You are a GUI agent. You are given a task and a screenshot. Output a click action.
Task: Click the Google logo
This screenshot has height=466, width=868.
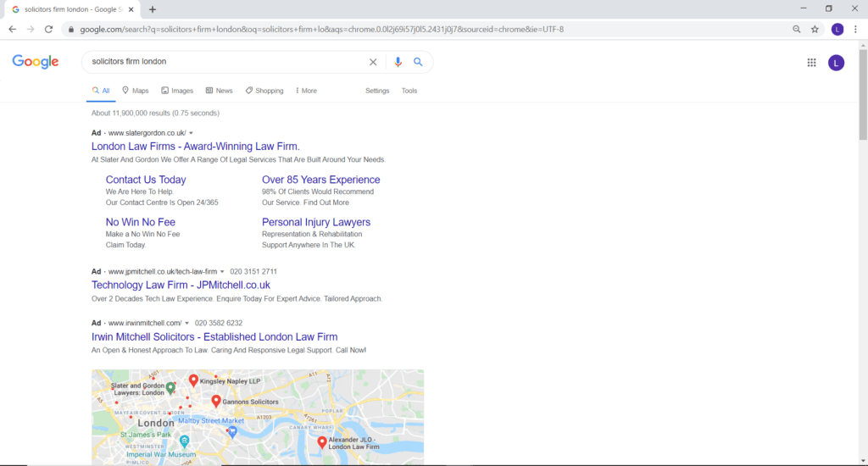pyautogui.click(x=36, y=62)
